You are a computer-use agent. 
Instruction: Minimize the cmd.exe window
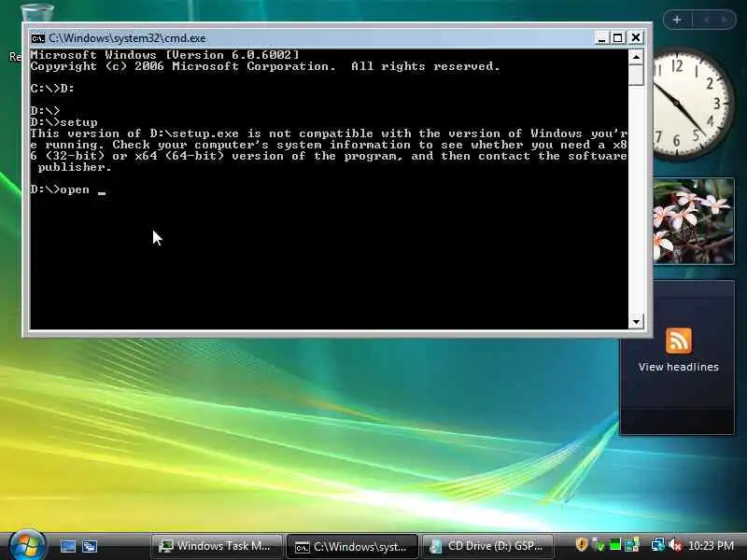point(601,37)
